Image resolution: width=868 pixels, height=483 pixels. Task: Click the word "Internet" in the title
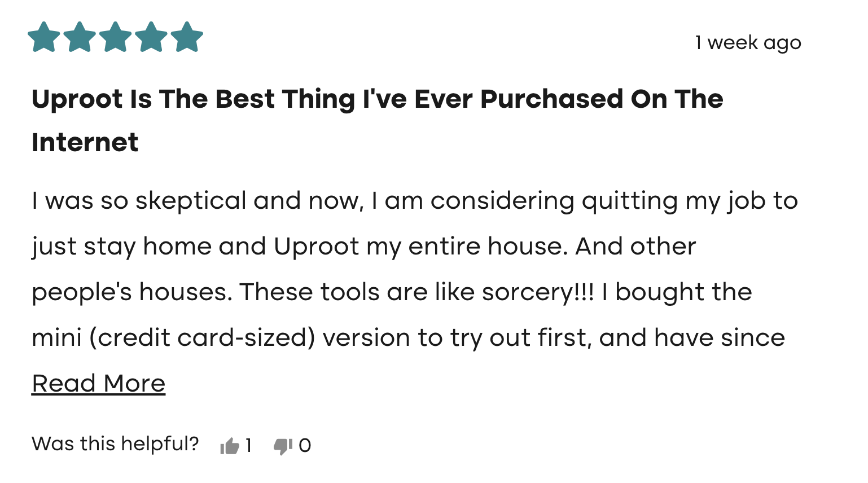click(85, 142)
